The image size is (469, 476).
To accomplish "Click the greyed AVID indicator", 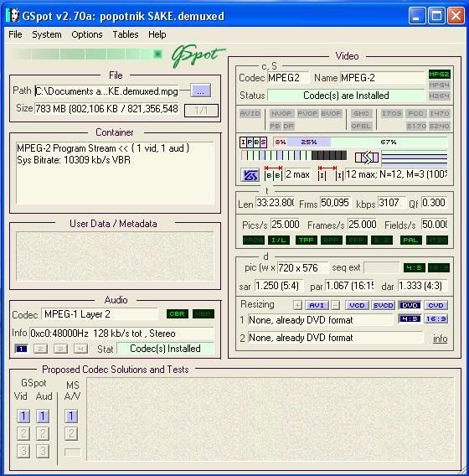I will point(250,113).
